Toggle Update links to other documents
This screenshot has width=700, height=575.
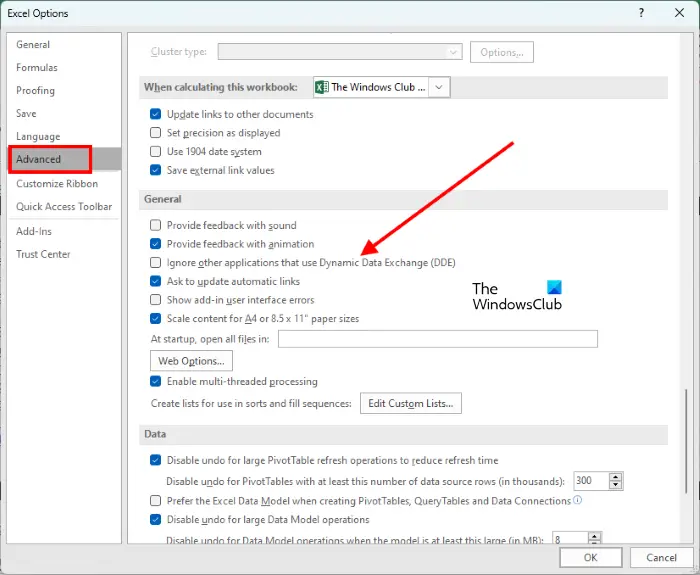coord(155,114)
